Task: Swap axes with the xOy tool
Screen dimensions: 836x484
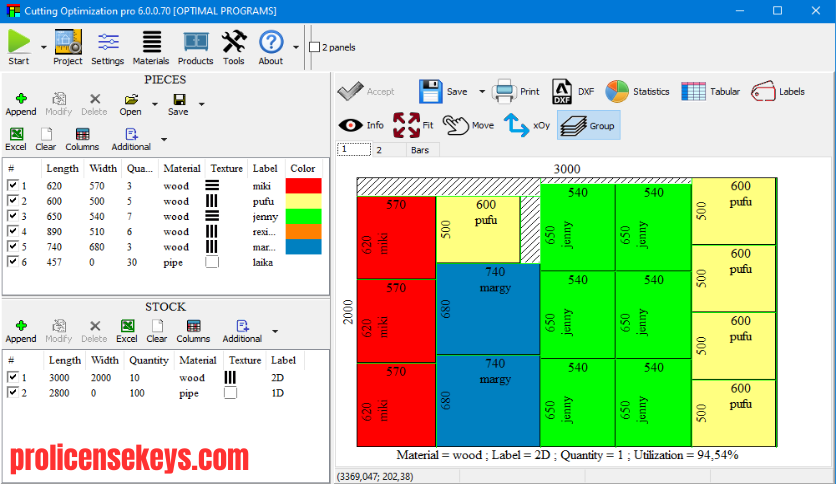Action: (527, 125)
